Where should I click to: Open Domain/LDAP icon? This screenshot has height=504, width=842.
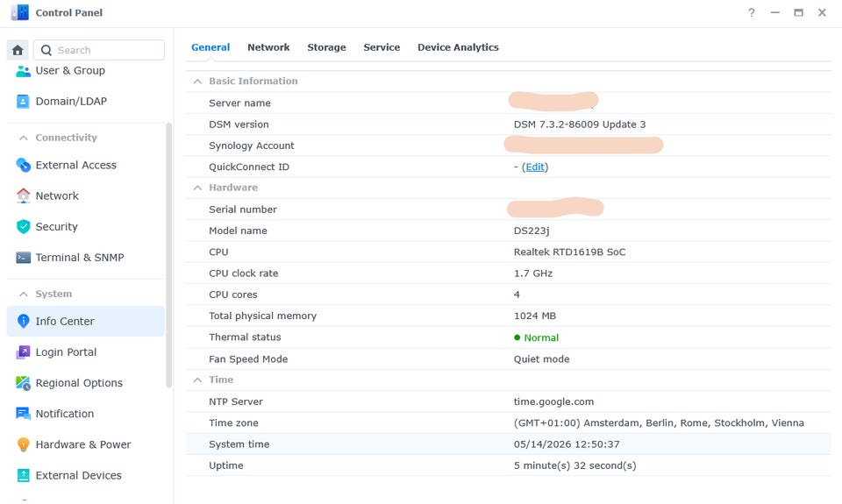click(x=23, y=102)
